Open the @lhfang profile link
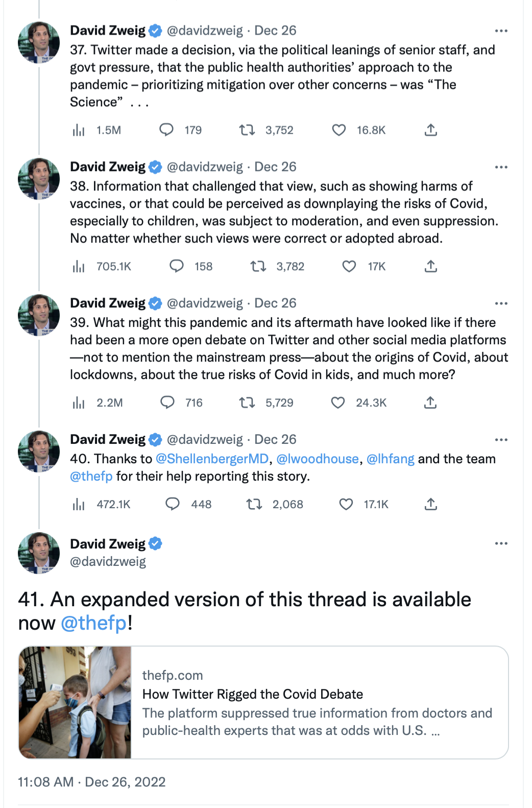The image size is (532, 808). [391, 459]
